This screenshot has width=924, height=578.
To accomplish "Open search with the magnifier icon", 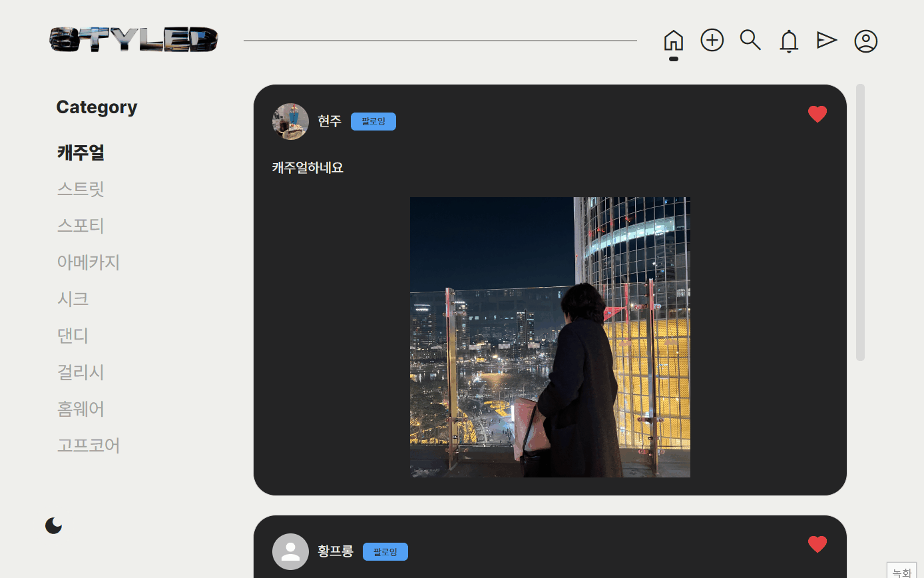I will [750, 40].
